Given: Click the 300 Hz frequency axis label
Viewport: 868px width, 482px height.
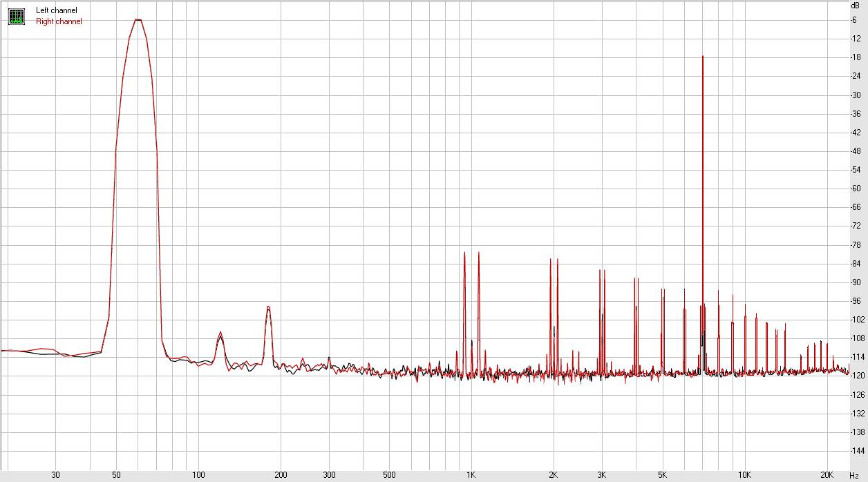Looking at the screenshot, I should pyautogui.click(x=329, y=475).
